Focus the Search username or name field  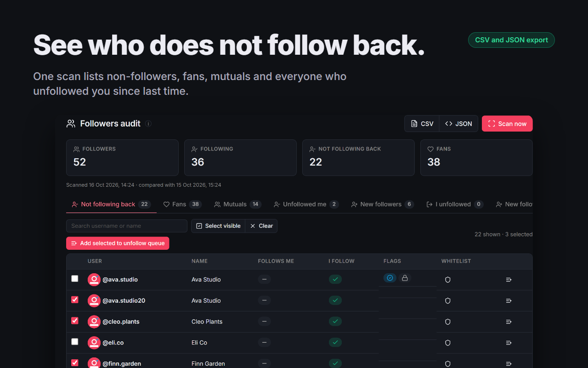point(127,226)
